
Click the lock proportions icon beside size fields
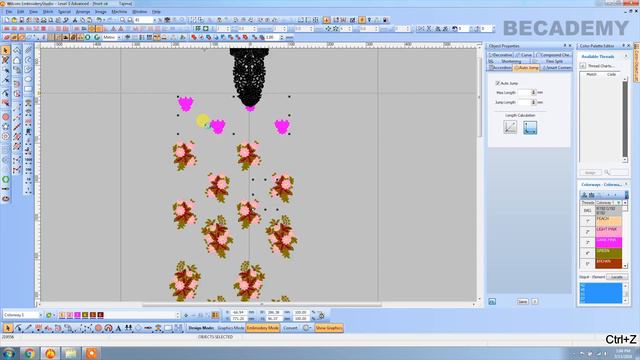click(x=321, y=315)
